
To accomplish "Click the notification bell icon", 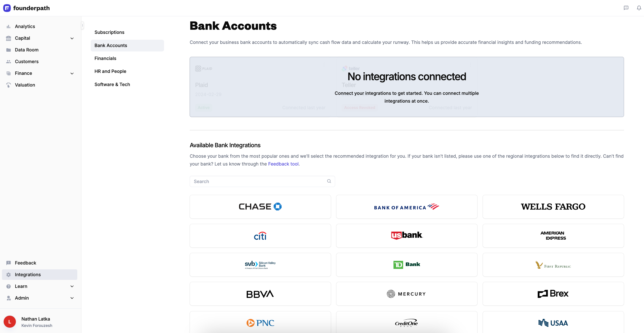I will coord(639,8).
